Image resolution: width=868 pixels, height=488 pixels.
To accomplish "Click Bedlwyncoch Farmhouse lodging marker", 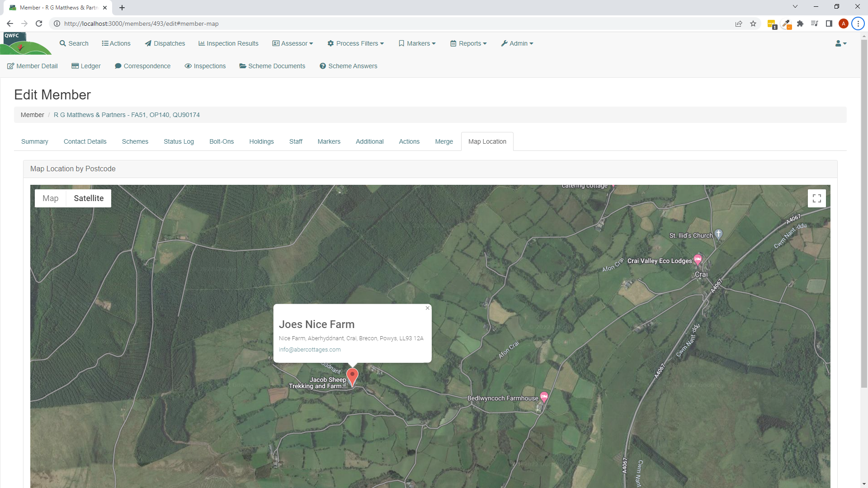I will (544, 397).
